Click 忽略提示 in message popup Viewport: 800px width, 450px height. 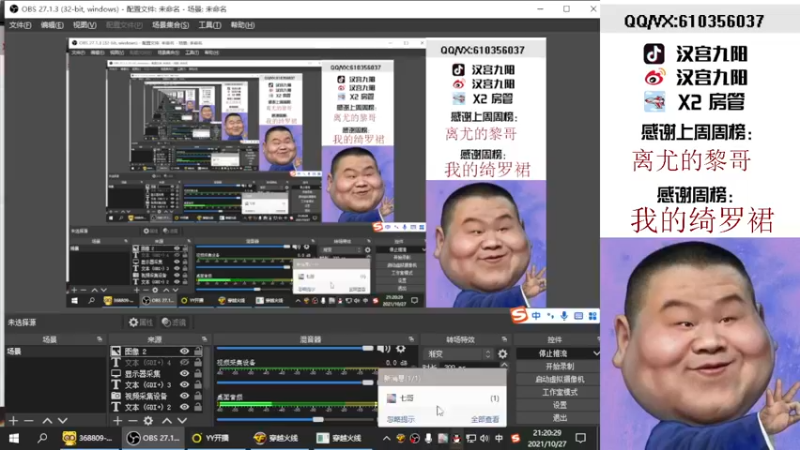(x=401, y=419)
